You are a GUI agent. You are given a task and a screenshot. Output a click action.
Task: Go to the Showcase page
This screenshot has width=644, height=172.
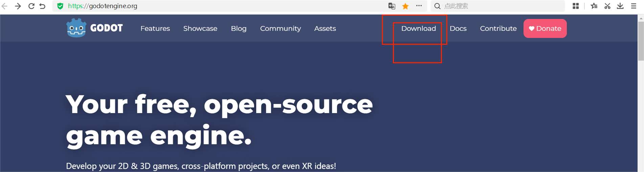pos(200,28)
